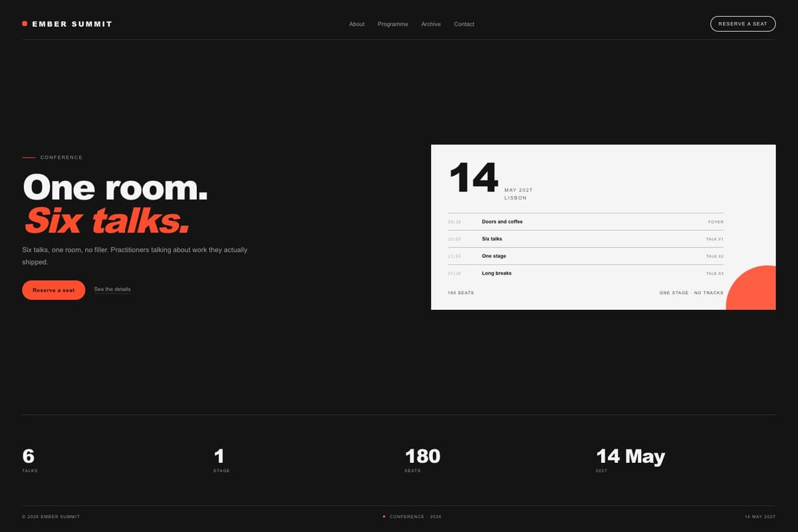The height and width of the screenshot is (532, 798).
Task: Click "MAY 2027" above Lisbon in the card
Action: click(x=519, y=190)
